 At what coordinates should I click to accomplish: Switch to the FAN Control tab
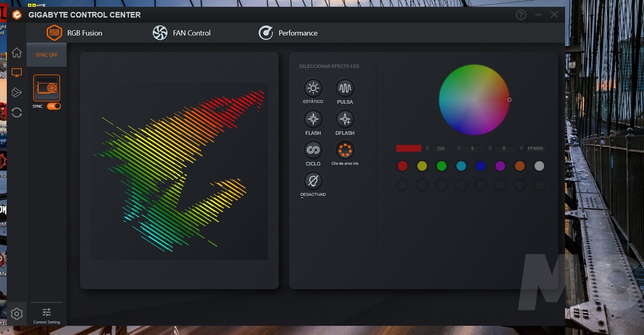181,33
